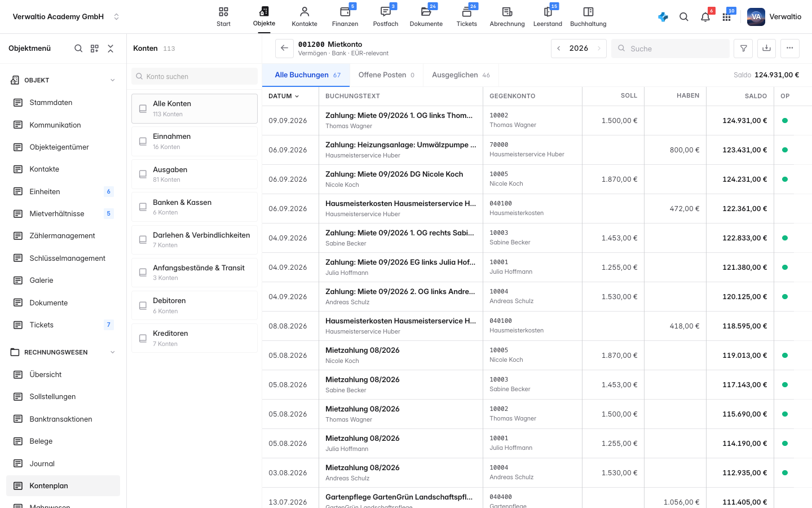Switch to the Ausgeglichen tab
This screenshot has width=812, height=508.
461,75
